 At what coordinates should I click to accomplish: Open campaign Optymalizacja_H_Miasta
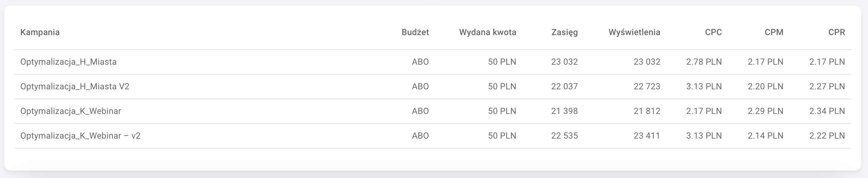(68, 62)
